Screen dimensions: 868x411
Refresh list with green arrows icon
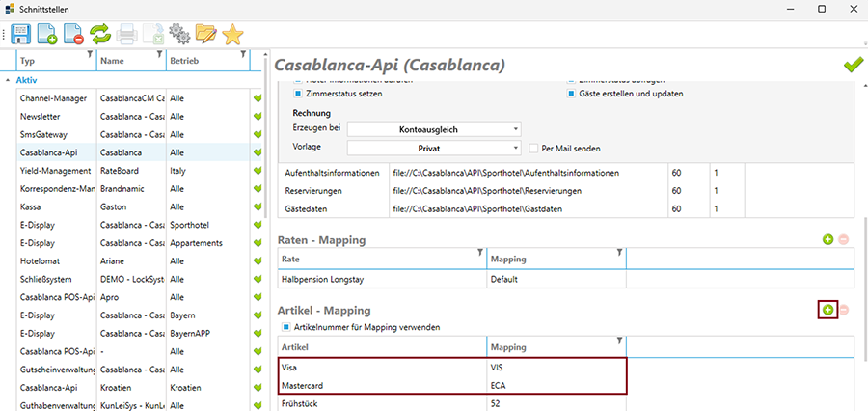99,36
